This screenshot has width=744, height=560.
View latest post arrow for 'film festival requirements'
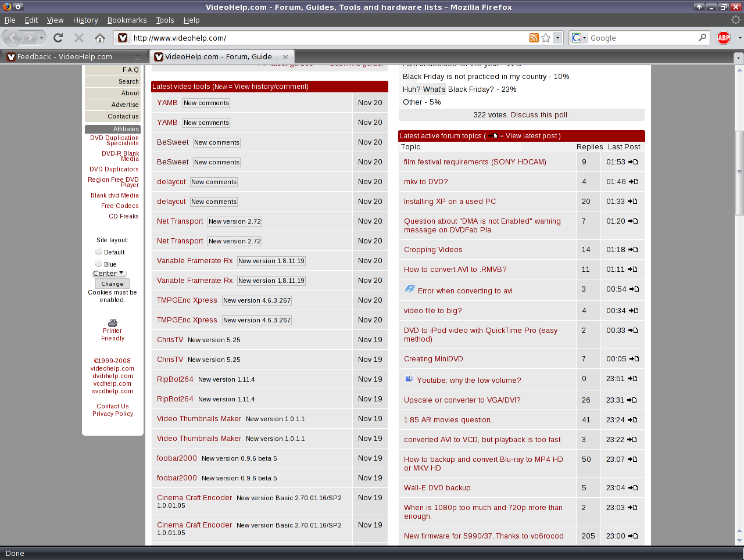click(x=633, y=162)
